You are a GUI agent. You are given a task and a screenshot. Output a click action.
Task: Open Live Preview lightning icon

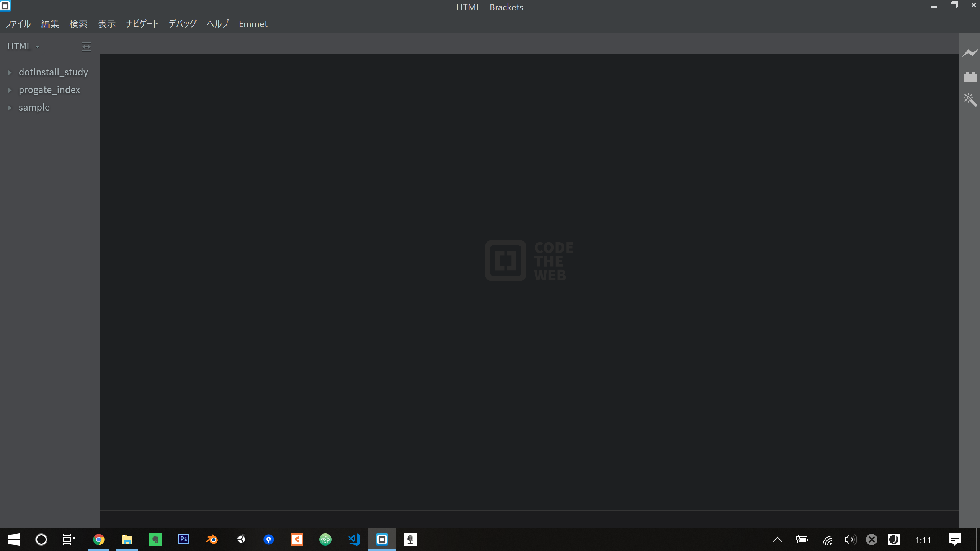(970, 53)
